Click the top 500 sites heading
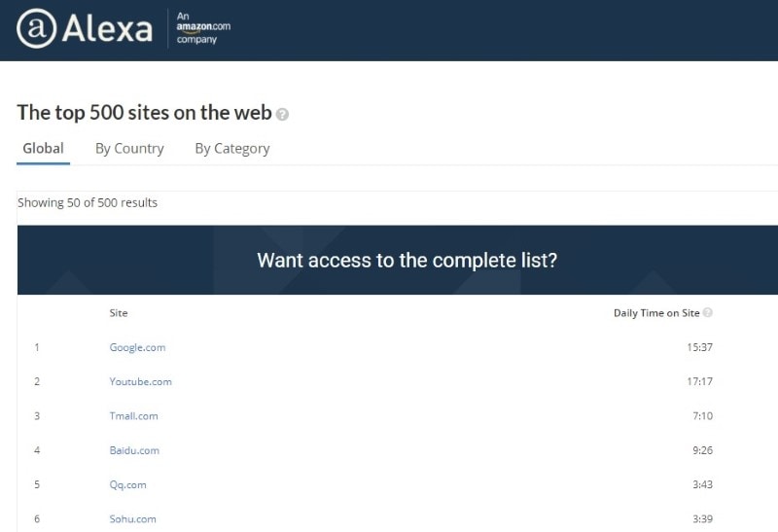This screenshot has width=778, height=532. [144, 113]
